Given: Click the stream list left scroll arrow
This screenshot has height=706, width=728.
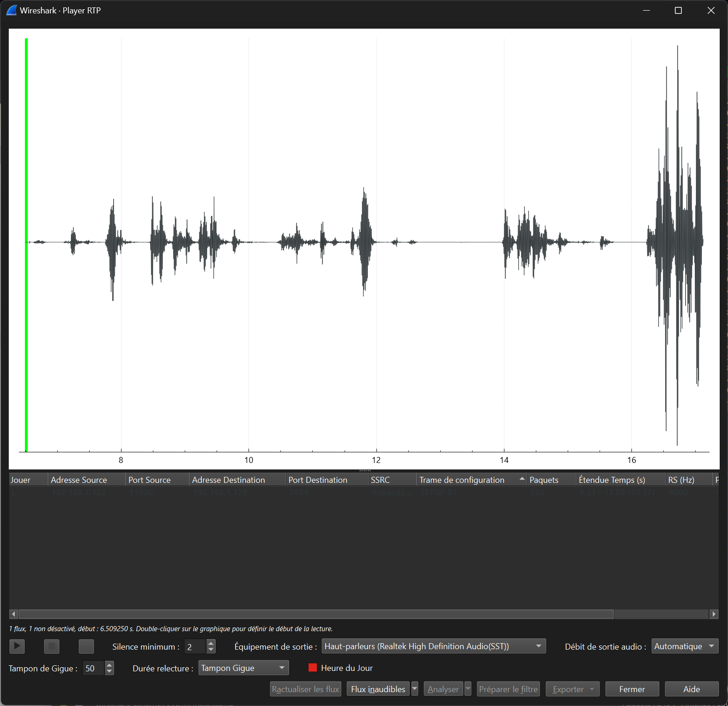Looking at the screenshot, I should click(13, 614).
